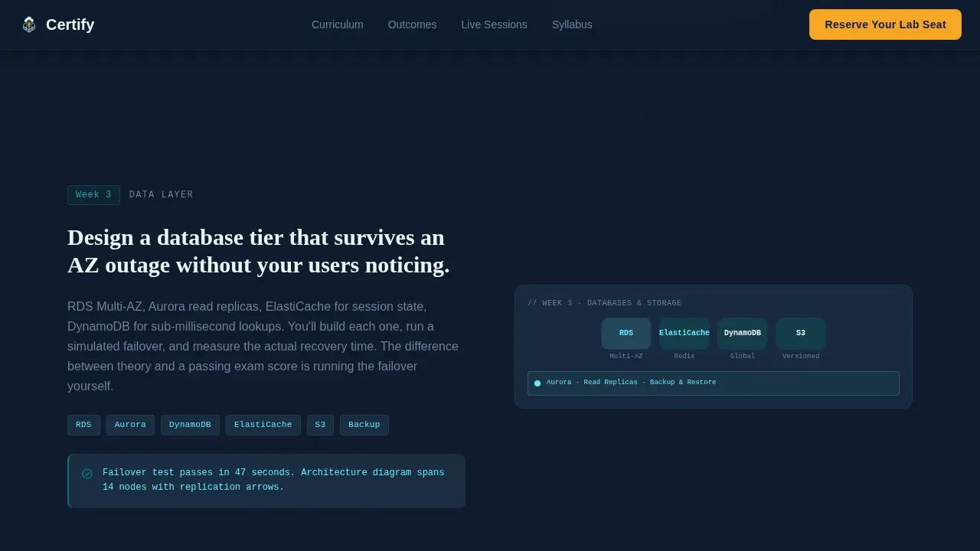Click Aurora Read Replicas Backup text
This screenshot has height=551, width=980.
[x=632, y=383]
